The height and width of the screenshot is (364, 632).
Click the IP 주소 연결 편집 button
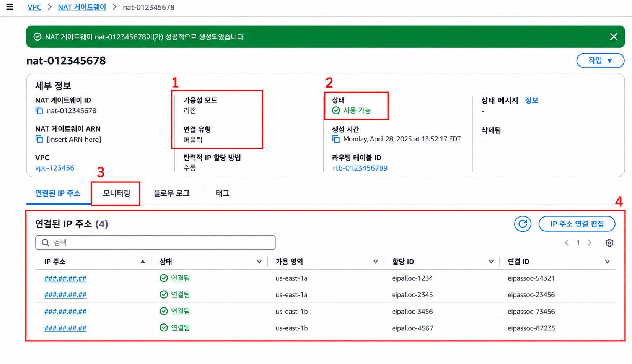(x=577, y=224)
